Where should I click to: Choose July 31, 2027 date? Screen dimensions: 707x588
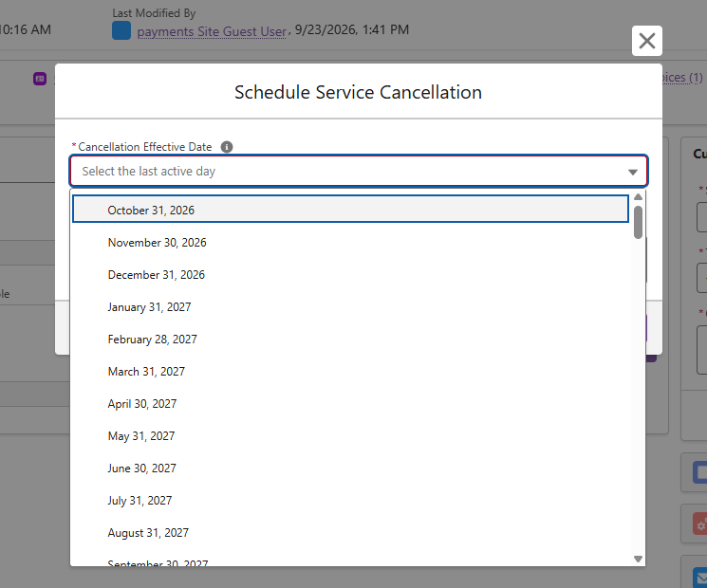350,501
